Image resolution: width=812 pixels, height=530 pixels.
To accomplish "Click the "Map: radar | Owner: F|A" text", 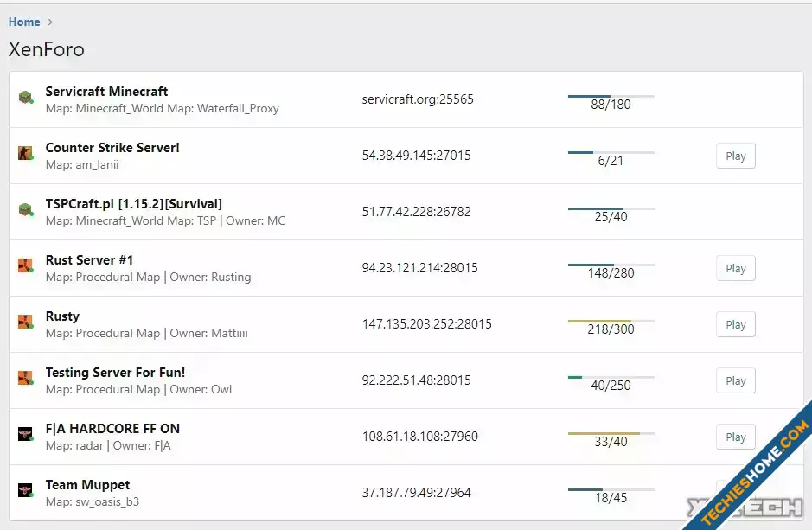I will tap(108, 445).
